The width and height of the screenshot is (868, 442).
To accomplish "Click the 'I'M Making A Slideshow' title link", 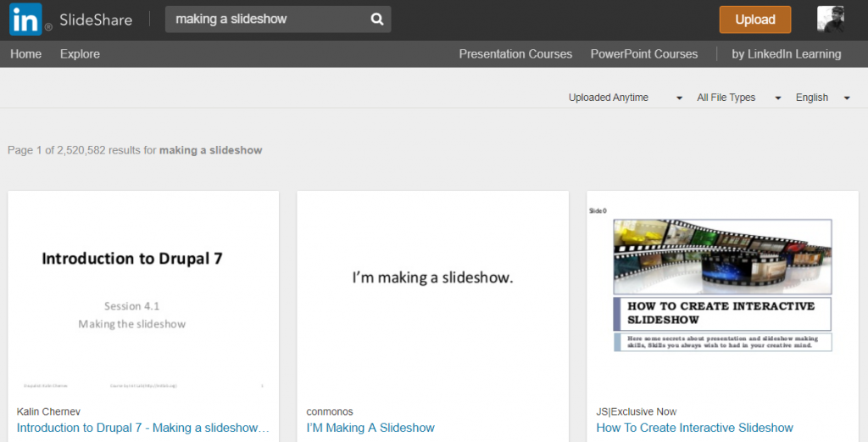I will point(370,428).
